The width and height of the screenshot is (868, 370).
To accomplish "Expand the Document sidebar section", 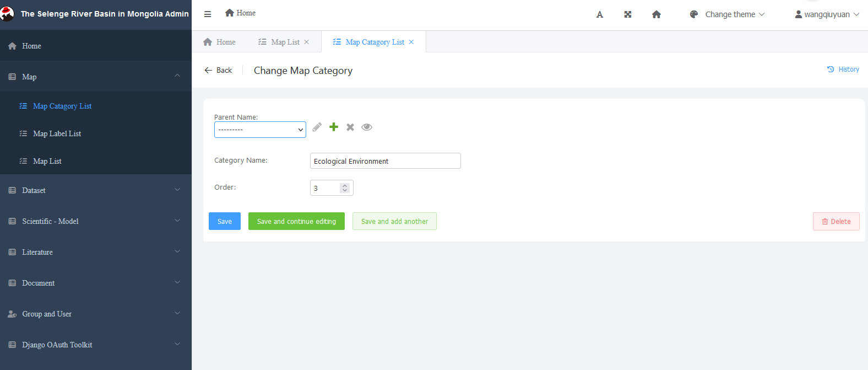I will (x=96, y=283).
